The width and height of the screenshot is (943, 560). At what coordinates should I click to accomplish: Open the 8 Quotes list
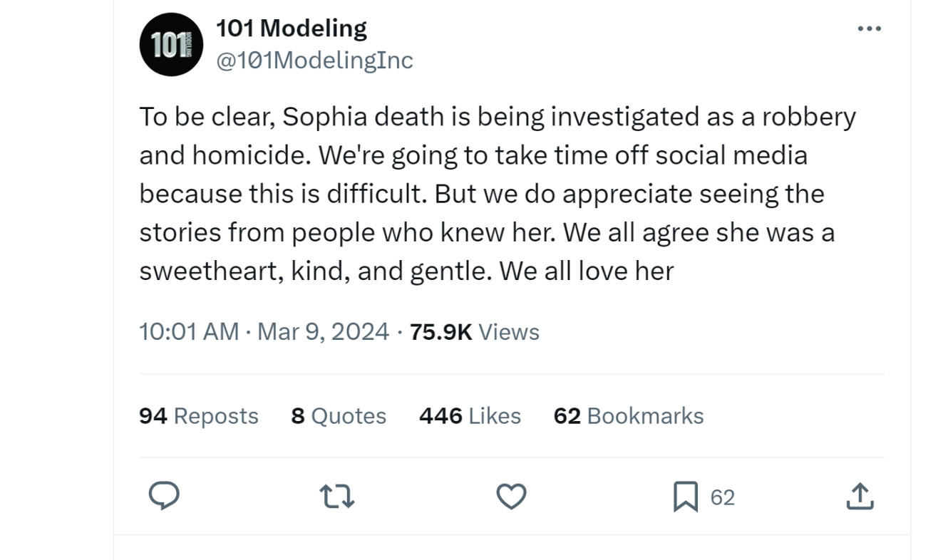coord(339,415)
